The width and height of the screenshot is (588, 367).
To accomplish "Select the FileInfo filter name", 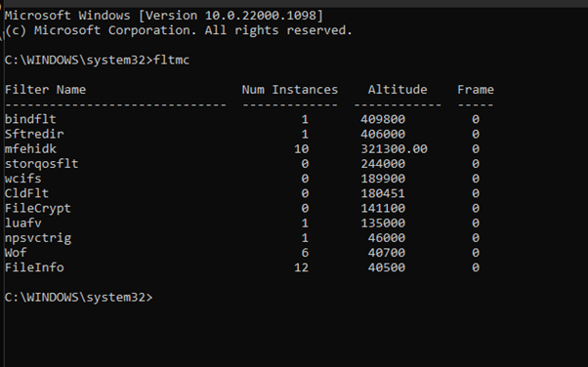I will coord(34,267).
